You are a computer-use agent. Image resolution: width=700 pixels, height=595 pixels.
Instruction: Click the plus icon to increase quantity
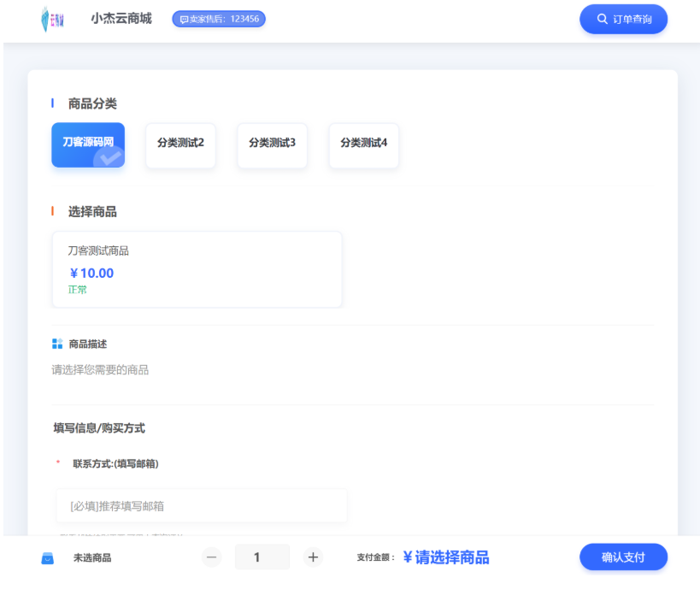click(313, 557)
